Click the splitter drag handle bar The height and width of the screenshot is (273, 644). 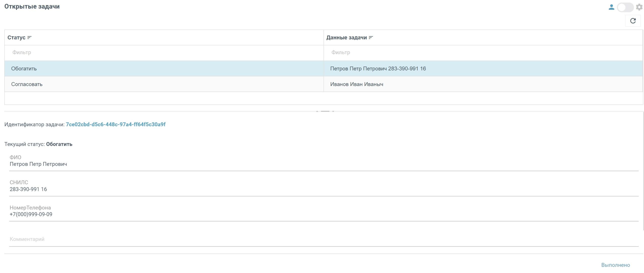325,111
